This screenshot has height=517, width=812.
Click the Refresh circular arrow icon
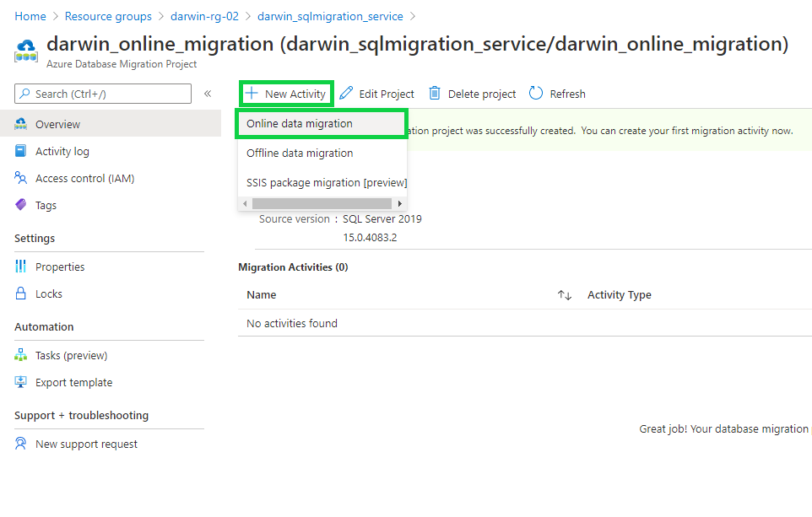pyautogui.click(x=536, y=93)
